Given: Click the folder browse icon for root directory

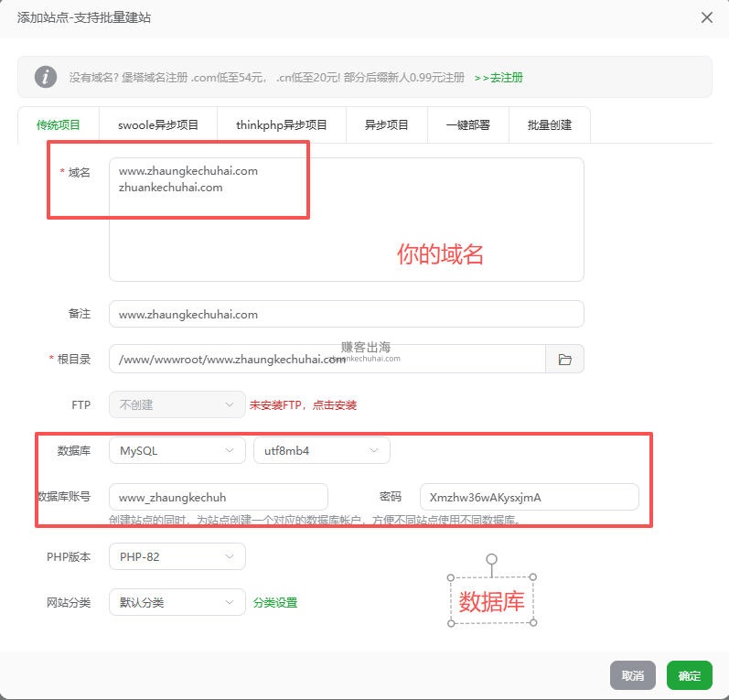Looking at the screenshot, I should (564, 360).
